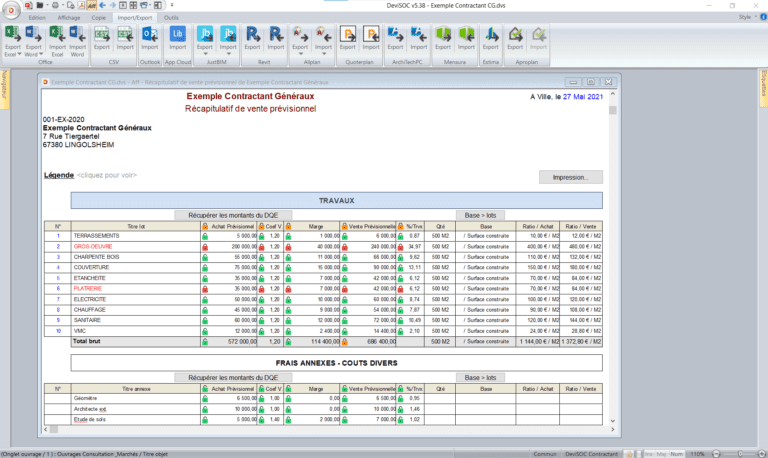The image size is (768, 458).
Task: Click the blue back arrow in quick access toolbar
Action: (102, 5)
